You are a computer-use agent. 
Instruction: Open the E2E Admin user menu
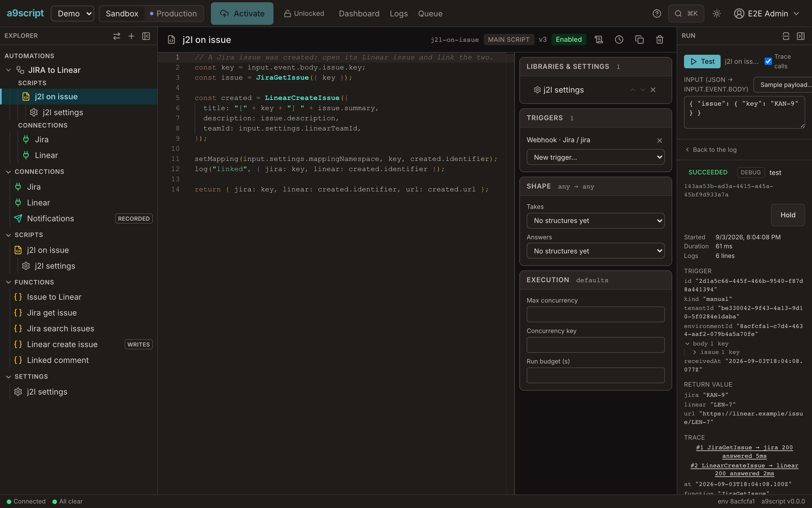tap(767, 14)
